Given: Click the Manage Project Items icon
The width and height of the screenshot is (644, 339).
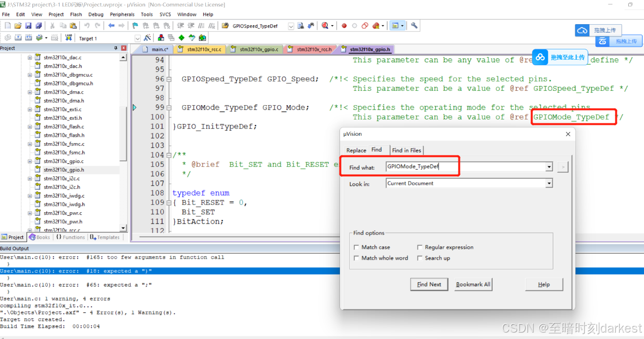Looking at the screenshot, I should pyautogui.click(x=161, y=38).
